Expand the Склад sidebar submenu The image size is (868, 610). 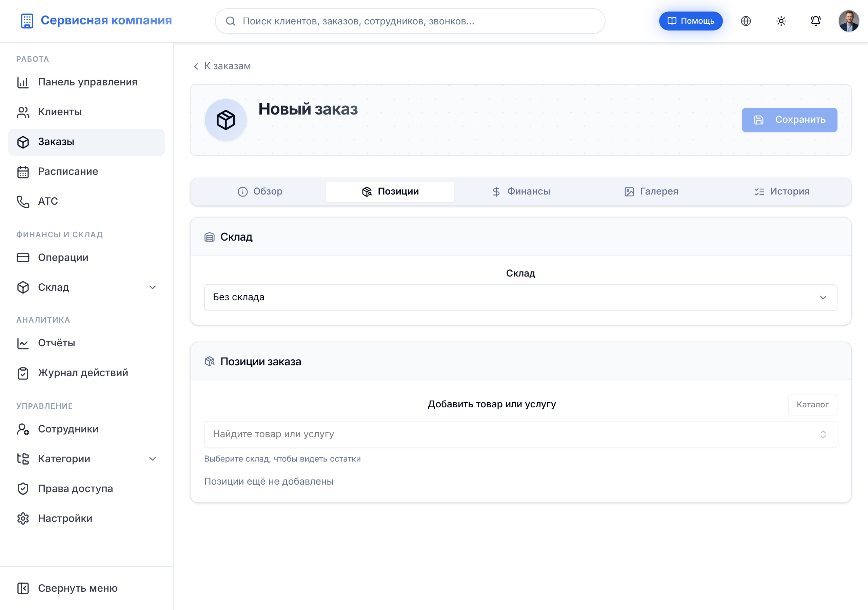(x=86, y=287)
